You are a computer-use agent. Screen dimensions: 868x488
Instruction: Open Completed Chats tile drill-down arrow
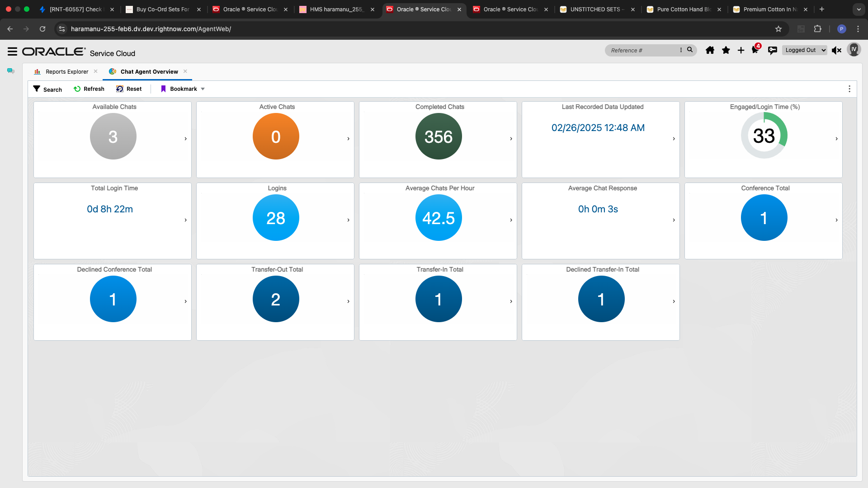coord(511,139)
